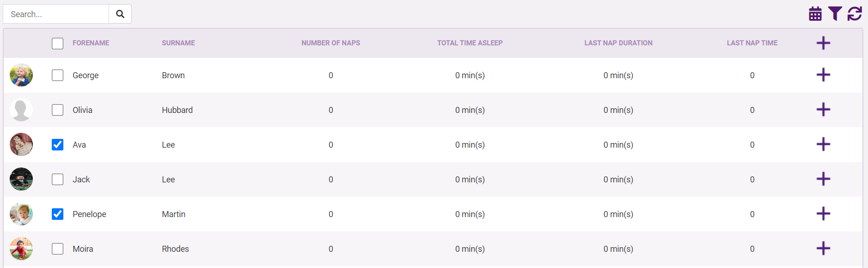Viewport: 868px width, 268px height.
Task: Add a nap for George Brown
Action: pyautogui.click(x=823, y=75)
